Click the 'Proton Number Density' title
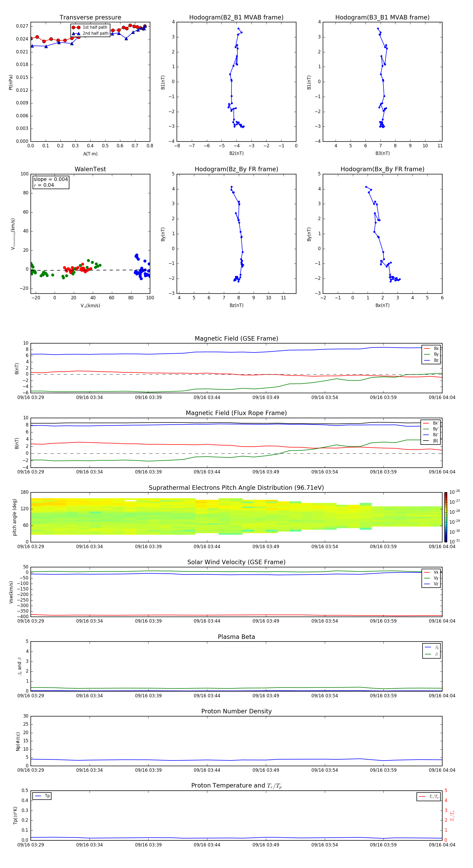This screenshot has width=473, height=868. pos(236,711)
